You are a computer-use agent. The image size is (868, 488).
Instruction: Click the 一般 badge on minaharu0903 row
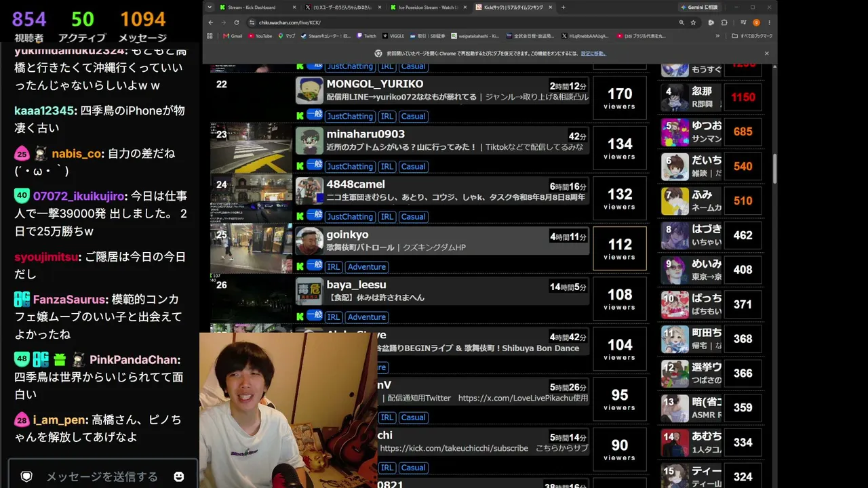coord(315,165)
